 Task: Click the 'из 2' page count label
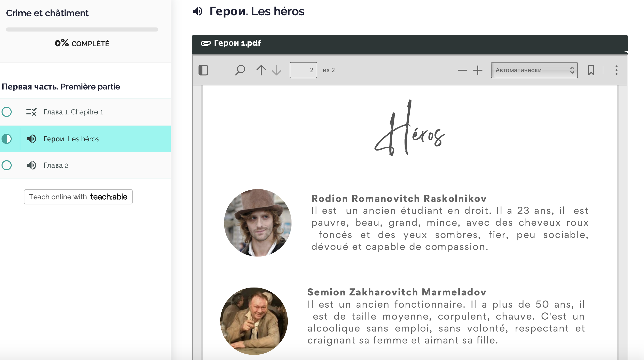[329, 70]
